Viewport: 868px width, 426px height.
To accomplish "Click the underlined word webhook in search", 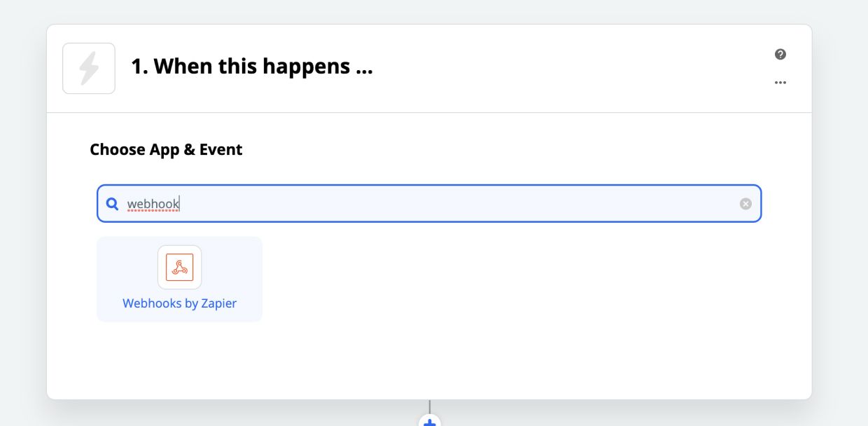I will tap(153, 204).
